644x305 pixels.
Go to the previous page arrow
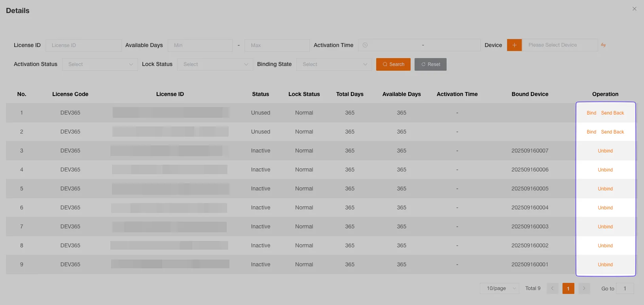point(552,288)
